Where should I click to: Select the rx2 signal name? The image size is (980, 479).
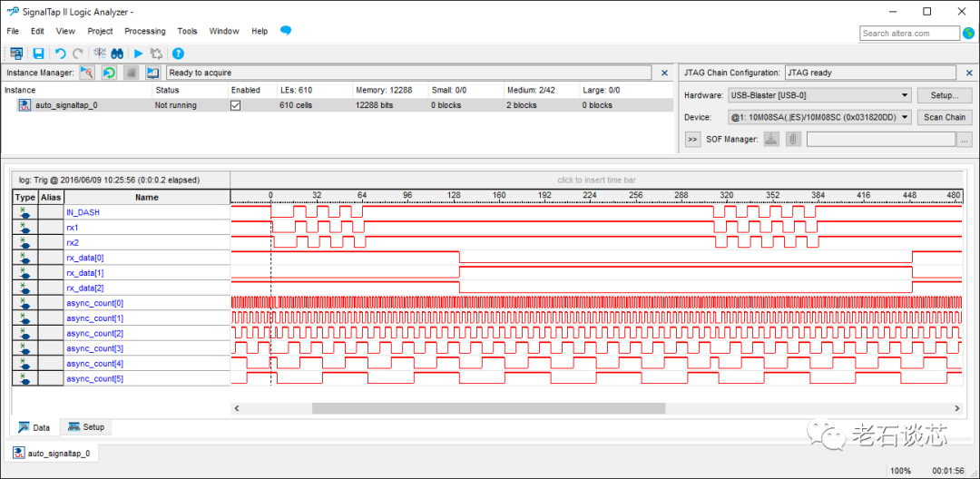point(72,243)
